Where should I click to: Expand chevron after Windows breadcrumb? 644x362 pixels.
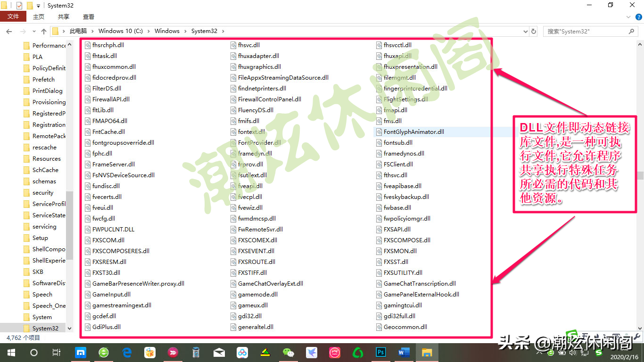185,31
